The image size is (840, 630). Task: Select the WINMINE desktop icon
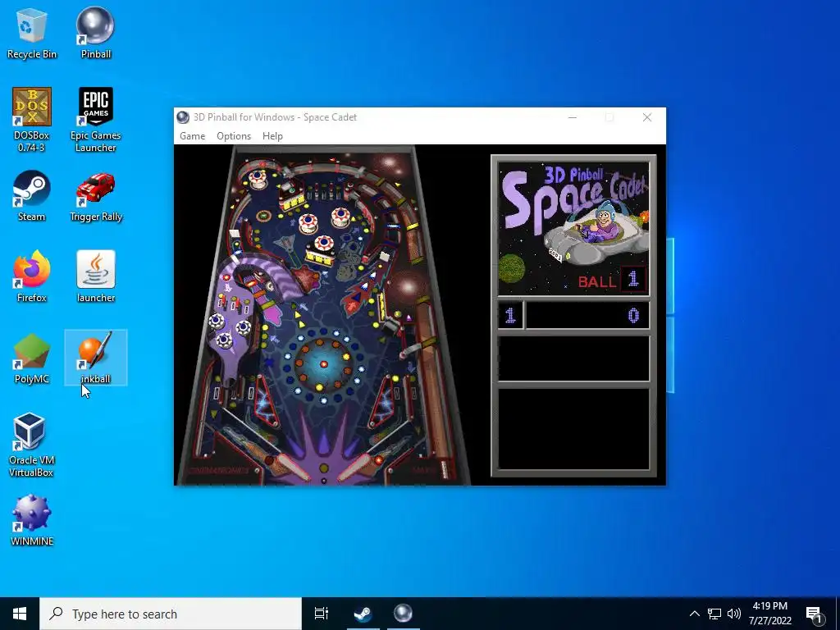(32, 521)
